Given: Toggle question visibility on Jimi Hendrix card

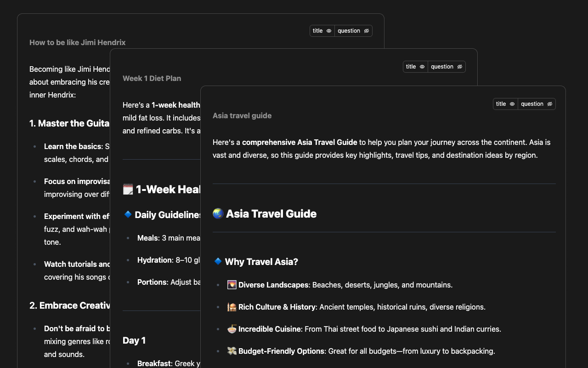Looking at the screenshot, I should tap(353, 31).
